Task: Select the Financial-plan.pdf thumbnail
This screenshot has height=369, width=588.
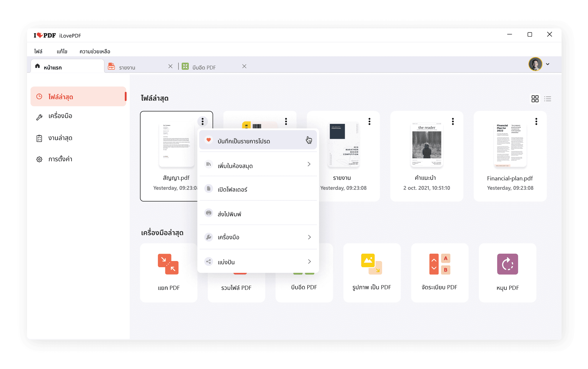Action: pyautogui.click(x=510, y=144)
